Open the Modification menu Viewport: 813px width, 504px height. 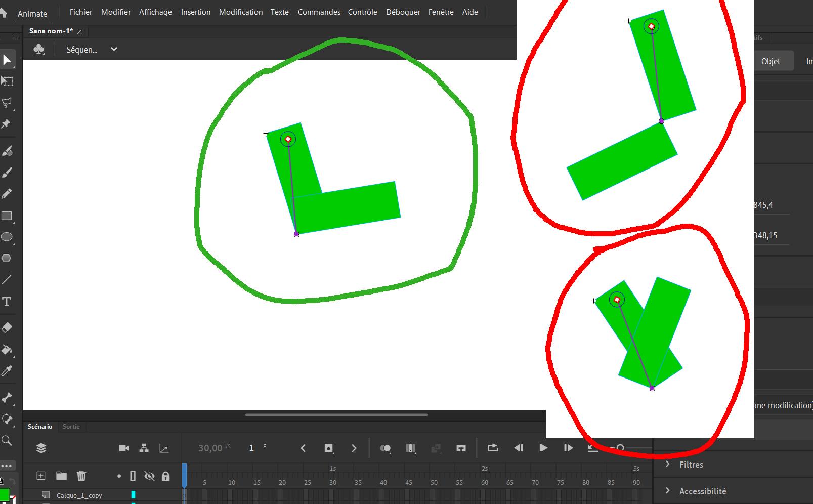241,12
